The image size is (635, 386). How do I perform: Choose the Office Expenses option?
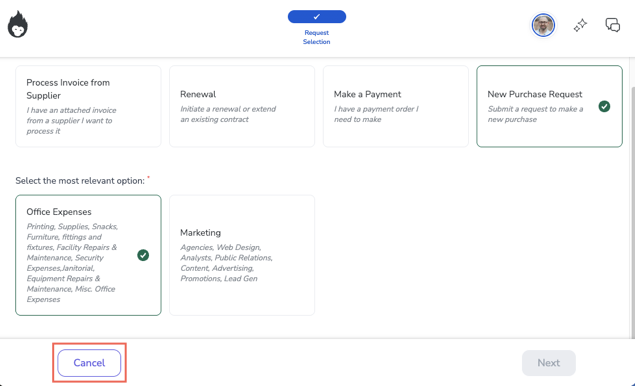tap(88, 255)
